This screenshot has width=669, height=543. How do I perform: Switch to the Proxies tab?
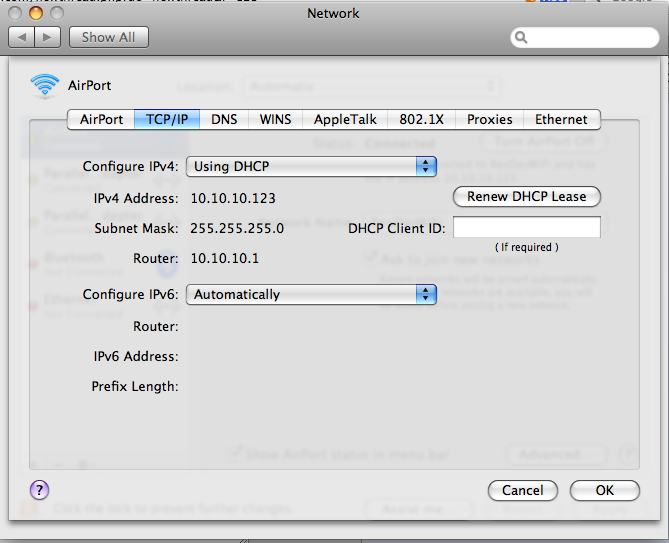click(489, 119)
